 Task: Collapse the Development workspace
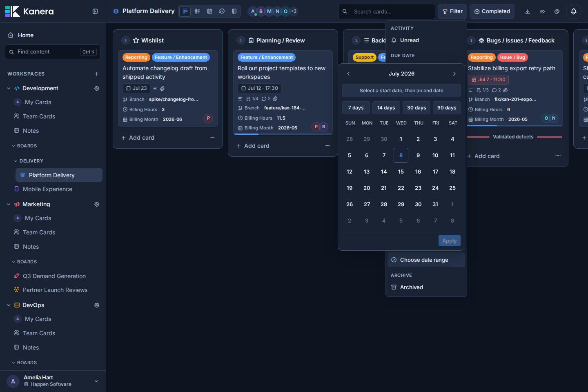(9, 88)
